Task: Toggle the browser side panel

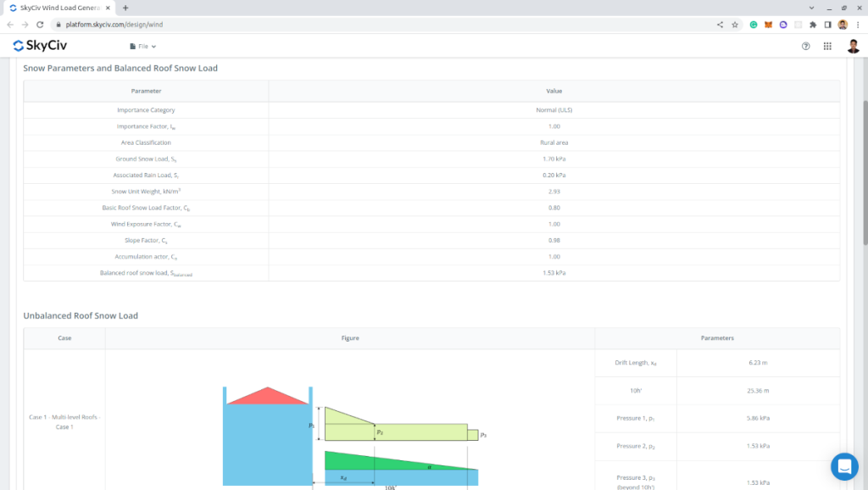Action: [x=828, y=25]
